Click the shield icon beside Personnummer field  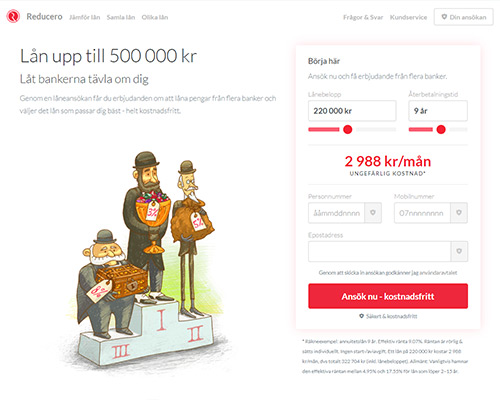coord(373,213)
